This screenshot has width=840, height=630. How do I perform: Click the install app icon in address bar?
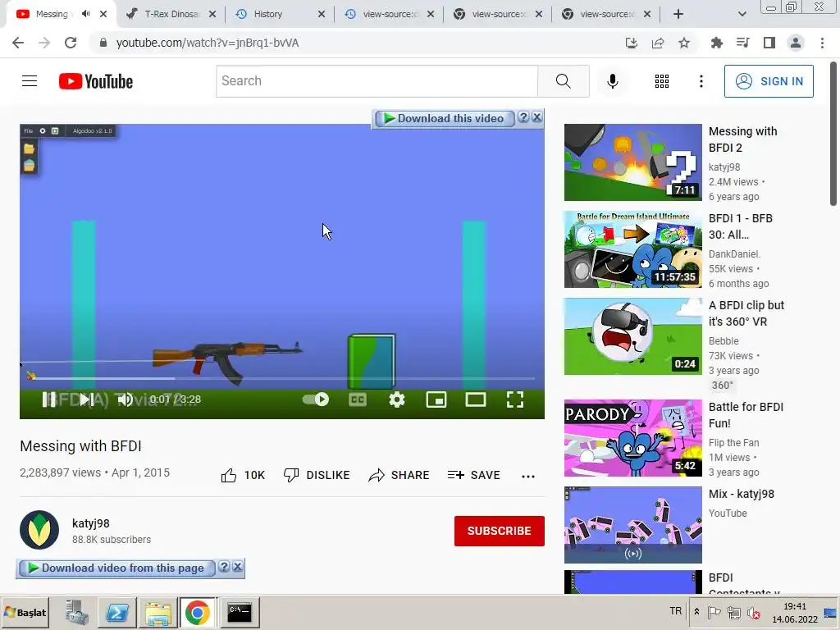point(631,43)
